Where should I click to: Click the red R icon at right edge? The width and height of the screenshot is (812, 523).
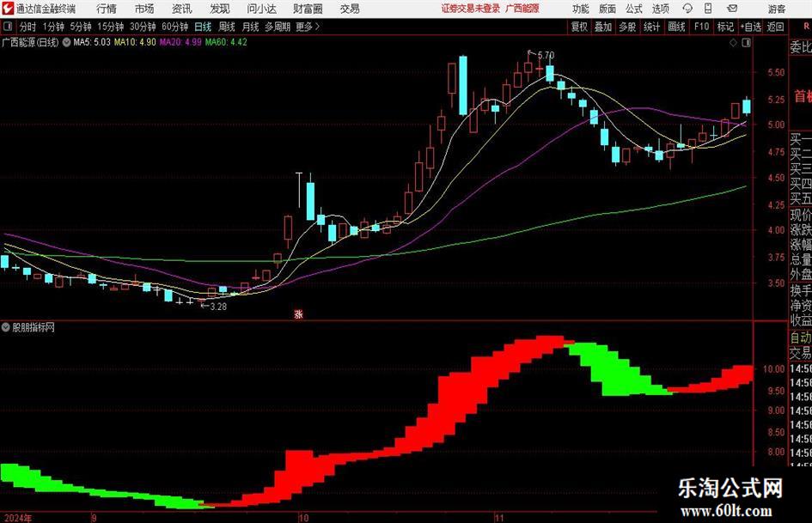click(806, 26)
